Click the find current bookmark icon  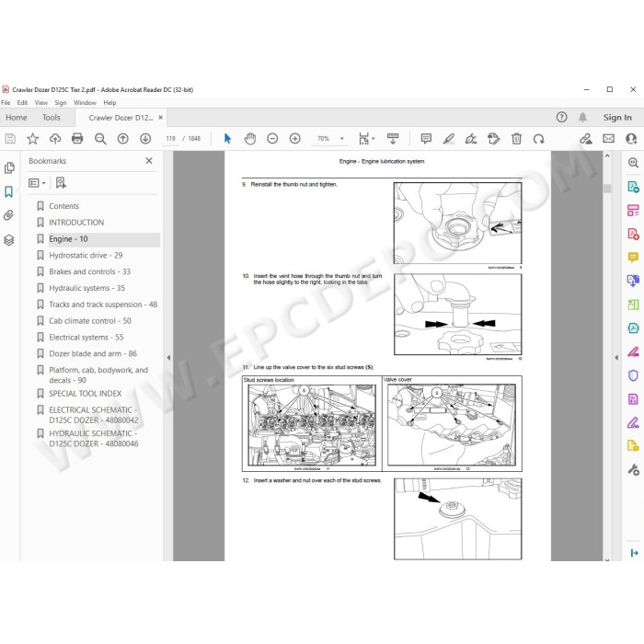(61, 183)
